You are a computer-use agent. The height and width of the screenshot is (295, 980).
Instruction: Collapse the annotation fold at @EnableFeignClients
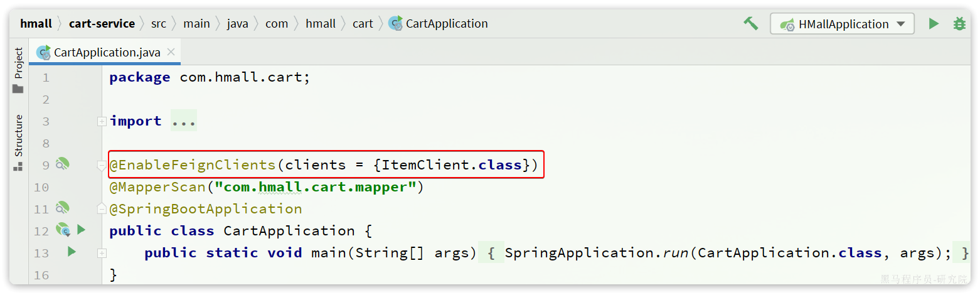pyautogui.click(x=102, y=166)
